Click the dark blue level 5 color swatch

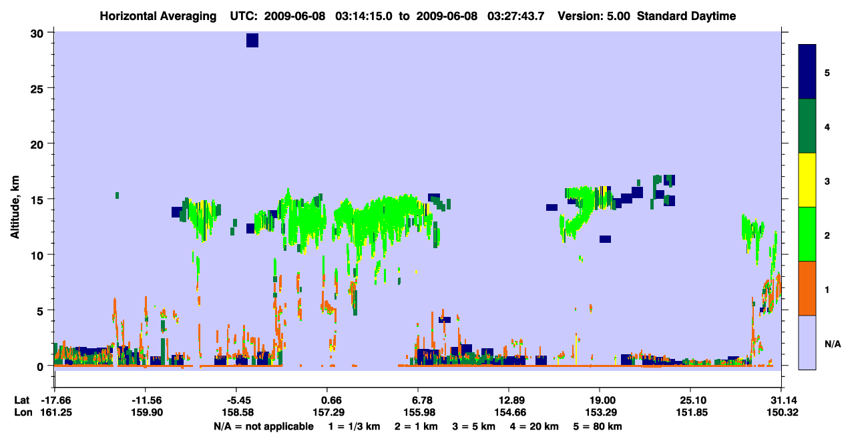click(x=807, y=72)
